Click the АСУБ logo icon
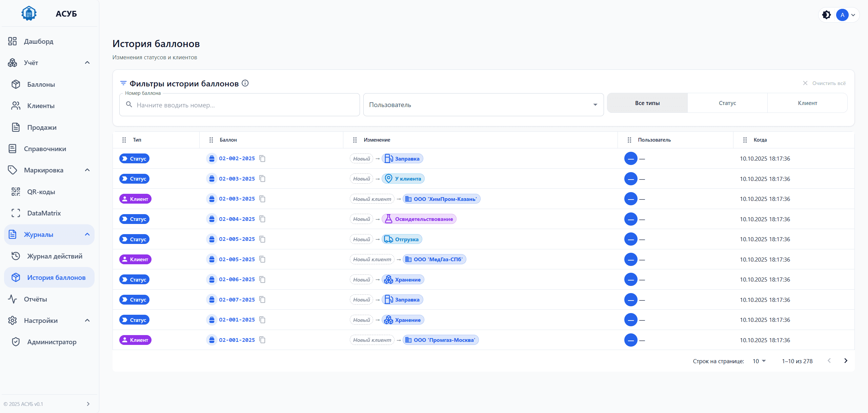 click(29, 14)
